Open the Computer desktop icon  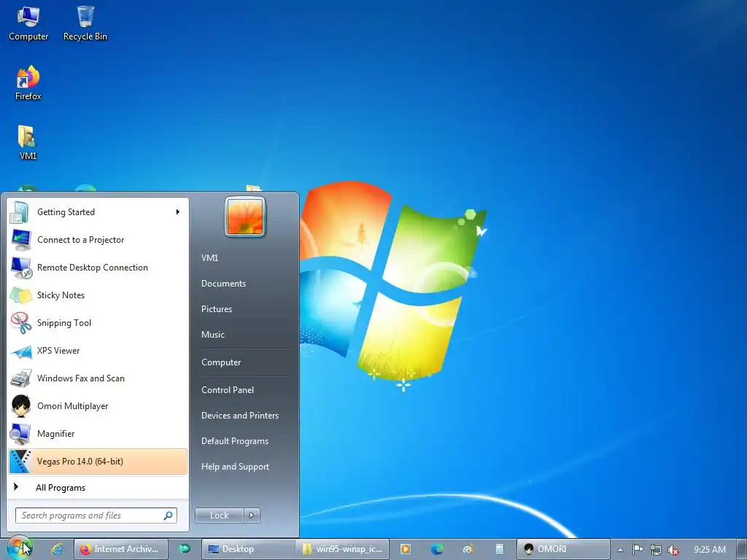click(x=28, y=24)
